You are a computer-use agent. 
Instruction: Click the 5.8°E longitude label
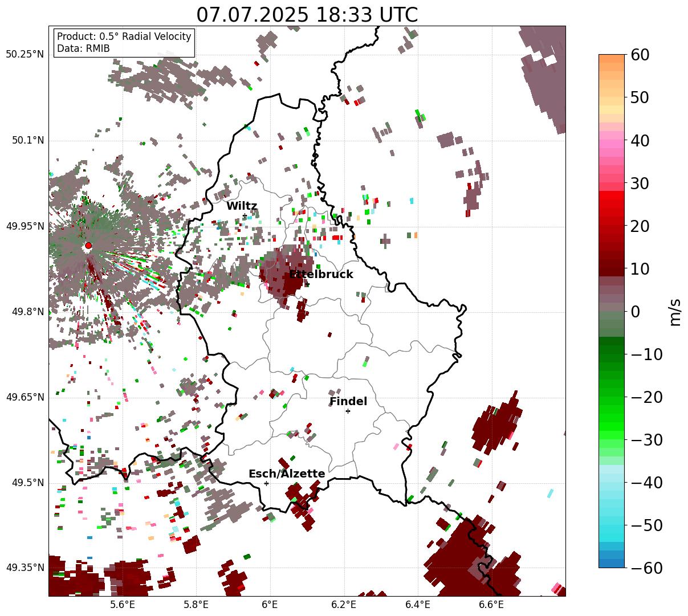tap(196, 605)
